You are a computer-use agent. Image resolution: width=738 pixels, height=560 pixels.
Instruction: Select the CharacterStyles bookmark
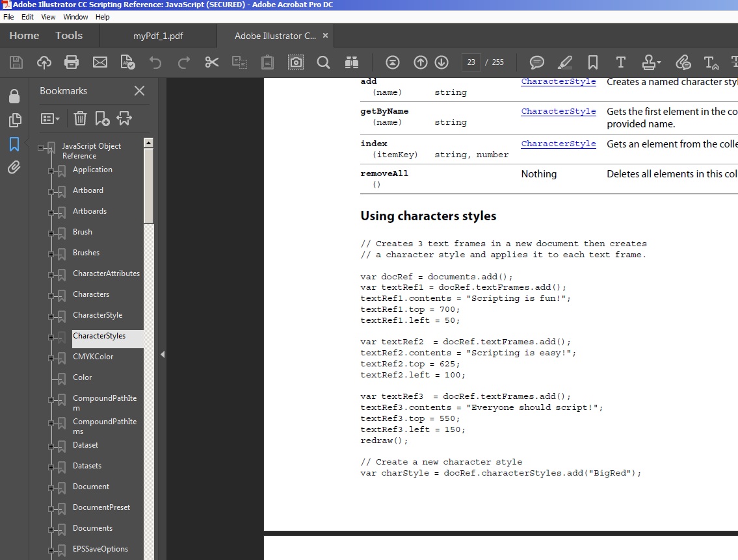pyautogui.click(x=99, y=336)
